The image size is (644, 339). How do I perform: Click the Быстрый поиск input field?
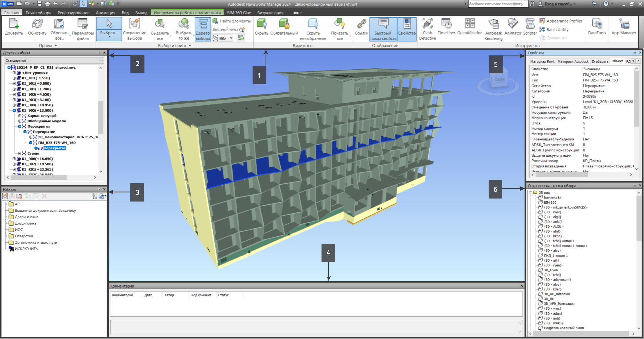tap(226, 30)
